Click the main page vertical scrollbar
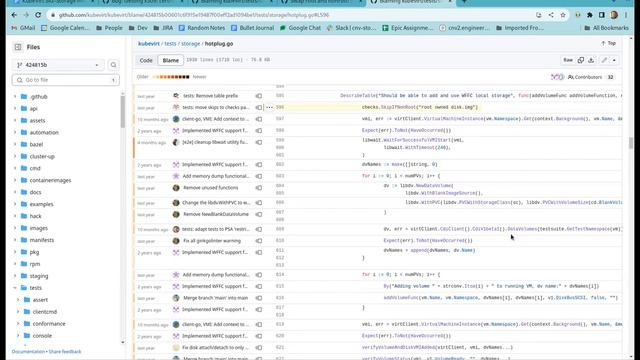Image resolution: width=640 pixels, height=360 pixels. pos(631,143)
